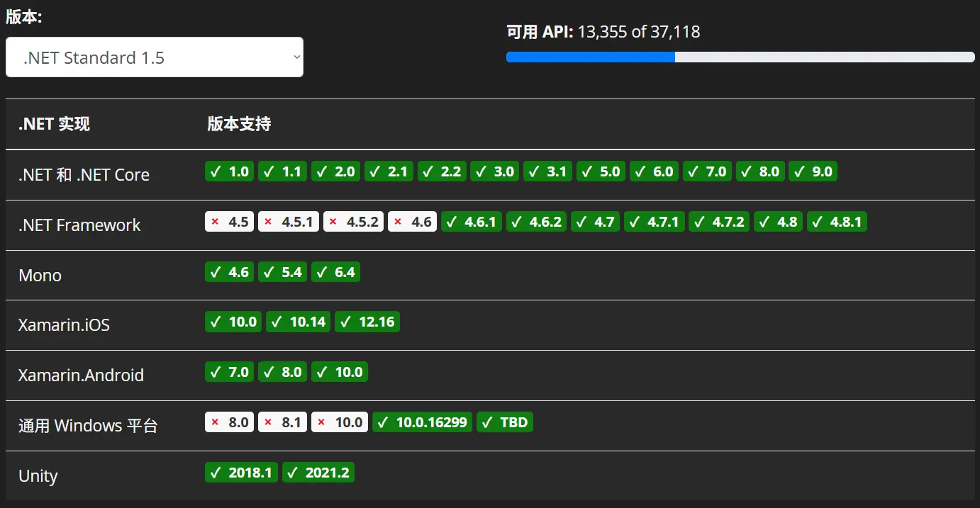Image resolution: width=980 pixels, height=508 pixels.
Task: Select the .NET Framework 4.5.2 badge
Action: pyautogui.click(x=353, y=222)
